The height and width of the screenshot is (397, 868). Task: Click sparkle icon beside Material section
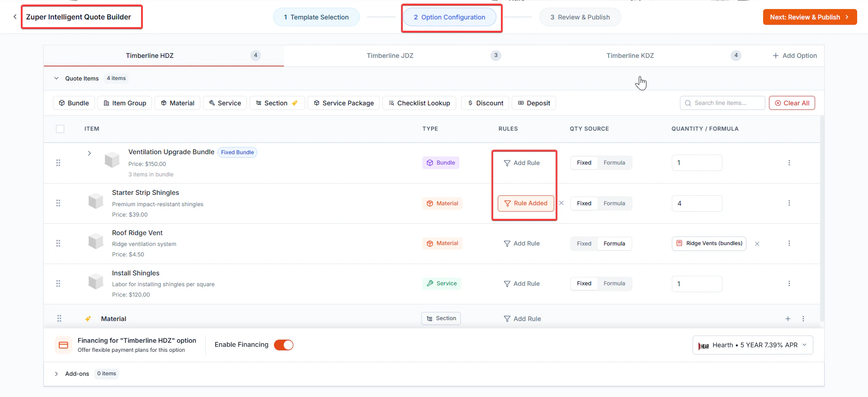click(88, 319)
